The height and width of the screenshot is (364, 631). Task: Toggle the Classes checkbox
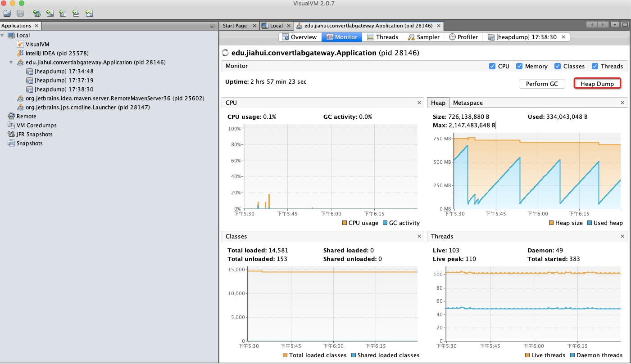(558, 66)
